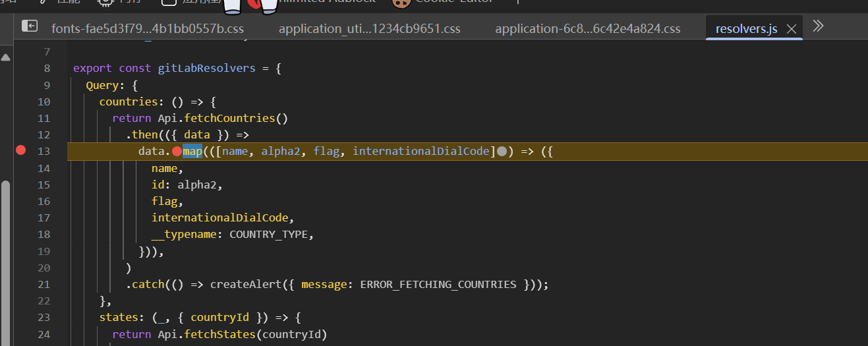
Task: Select the application-6c8 CSS tab
Action: click(x=587, y=29)
